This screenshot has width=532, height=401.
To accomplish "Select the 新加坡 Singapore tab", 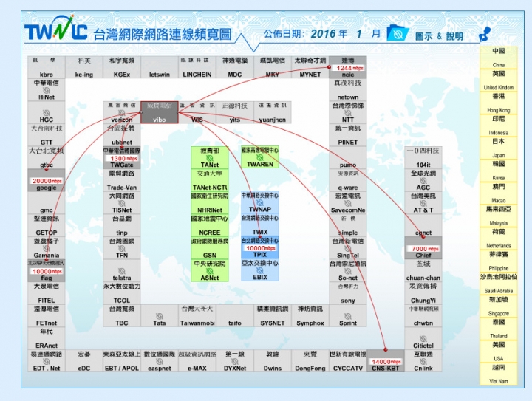I will (499, 306).
